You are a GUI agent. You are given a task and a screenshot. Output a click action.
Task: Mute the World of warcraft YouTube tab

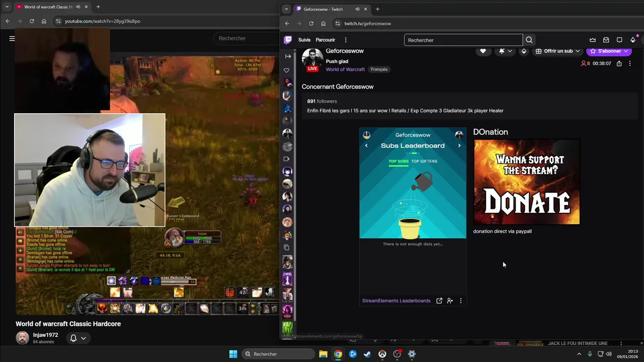78,7
